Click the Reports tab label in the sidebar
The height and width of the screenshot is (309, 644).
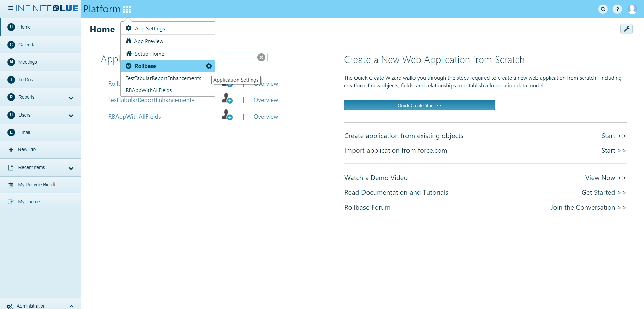coord(27,97)
